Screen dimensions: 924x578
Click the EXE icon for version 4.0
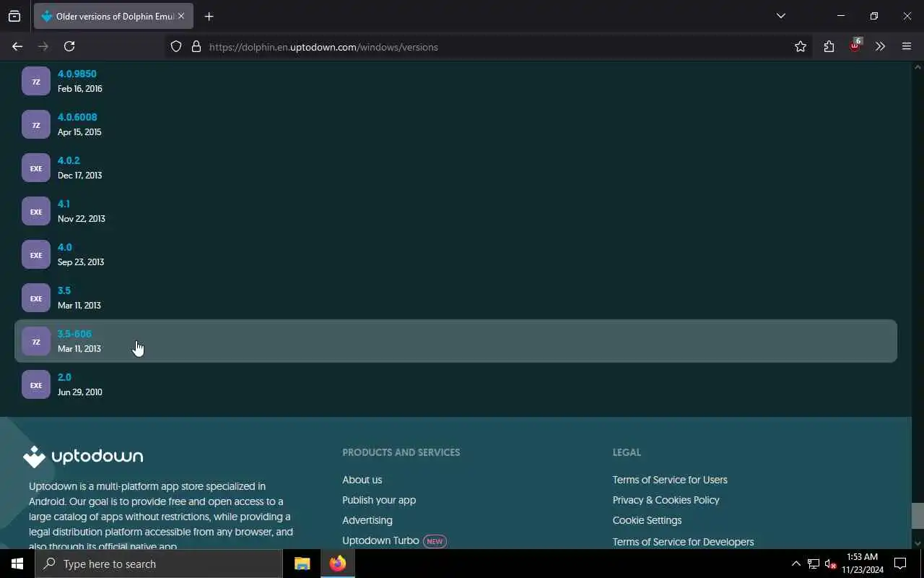coord(36,255)
